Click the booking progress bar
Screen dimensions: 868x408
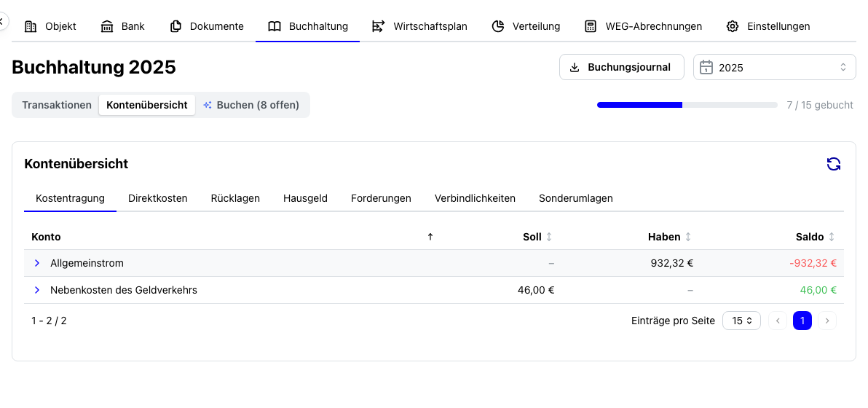point(687,105)
